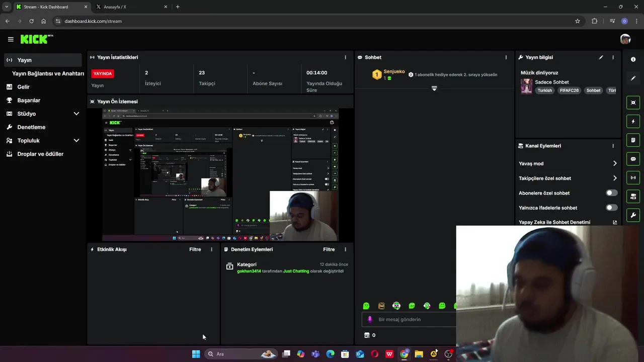Open Yayın Bağlantısı ve Anahtarı page
644x362 pixels.
click(x=48, y=73)
